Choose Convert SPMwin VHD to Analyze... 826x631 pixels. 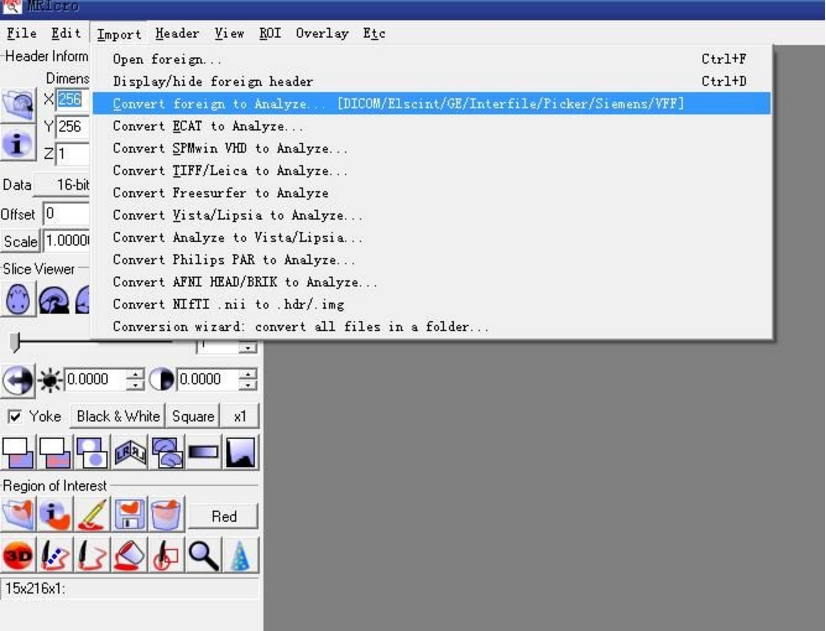tap(431, 148)
